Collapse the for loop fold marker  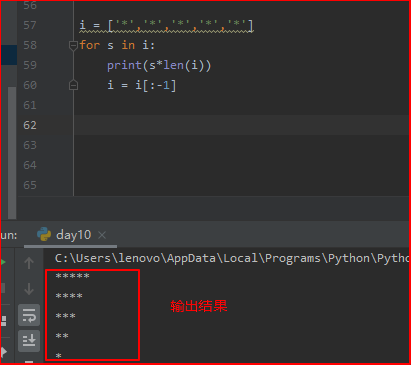tap(73, 45)
